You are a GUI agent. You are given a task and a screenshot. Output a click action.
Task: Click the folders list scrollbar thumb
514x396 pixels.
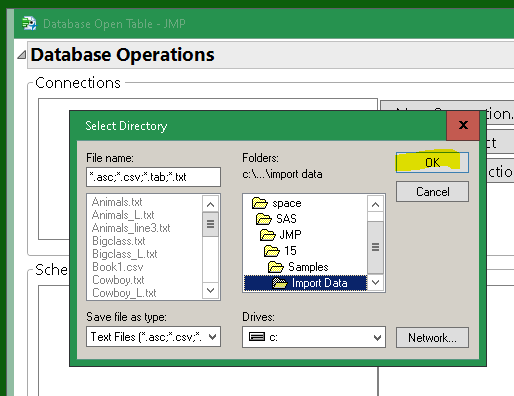tap(375, 247)
